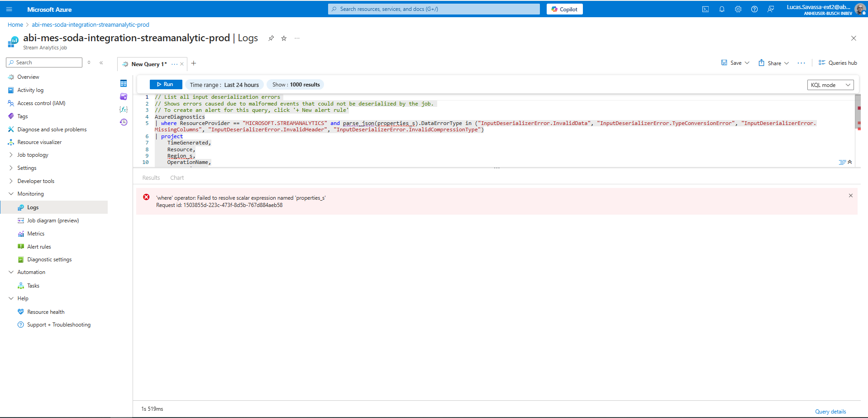Viewport: 868px width, 418px height.
Task: Open Query details link
Action: point(830,412)
